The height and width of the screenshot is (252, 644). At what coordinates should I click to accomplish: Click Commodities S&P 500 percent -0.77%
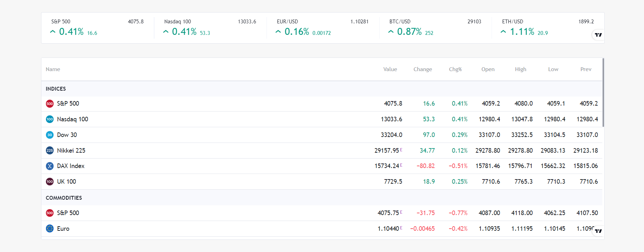coord(458,213)
